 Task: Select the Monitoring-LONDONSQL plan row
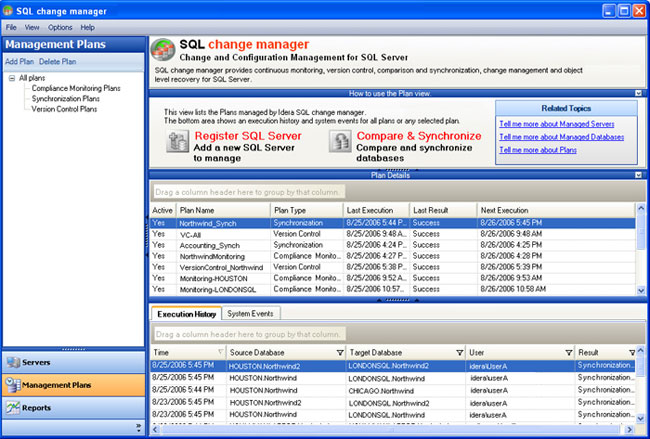click(393, 289)
